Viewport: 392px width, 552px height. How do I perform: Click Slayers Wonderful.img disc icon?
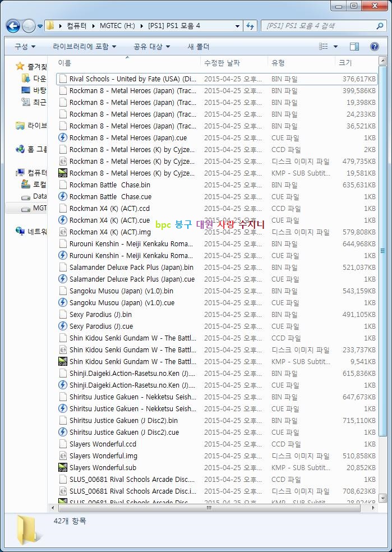pos(63,456)
